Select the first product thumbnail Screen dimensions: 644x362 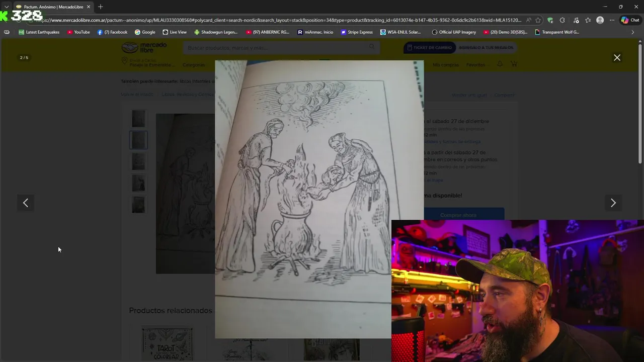tap(138, 119)
